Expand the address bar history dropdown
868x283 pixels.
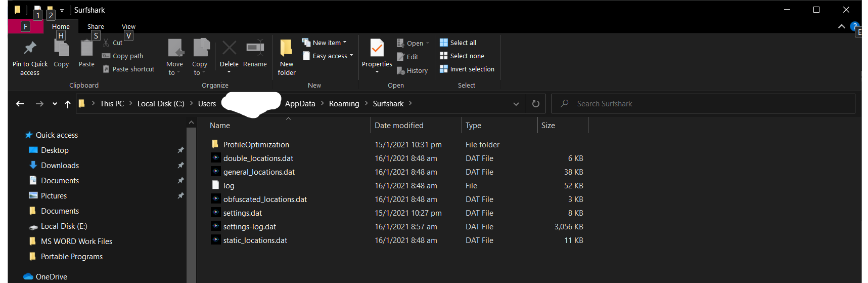point(516,104)
